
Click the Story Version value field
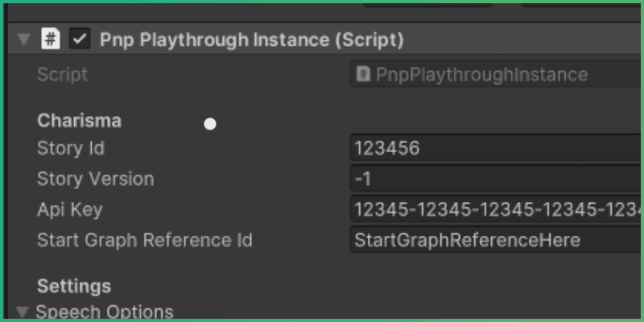pos(495,179)
